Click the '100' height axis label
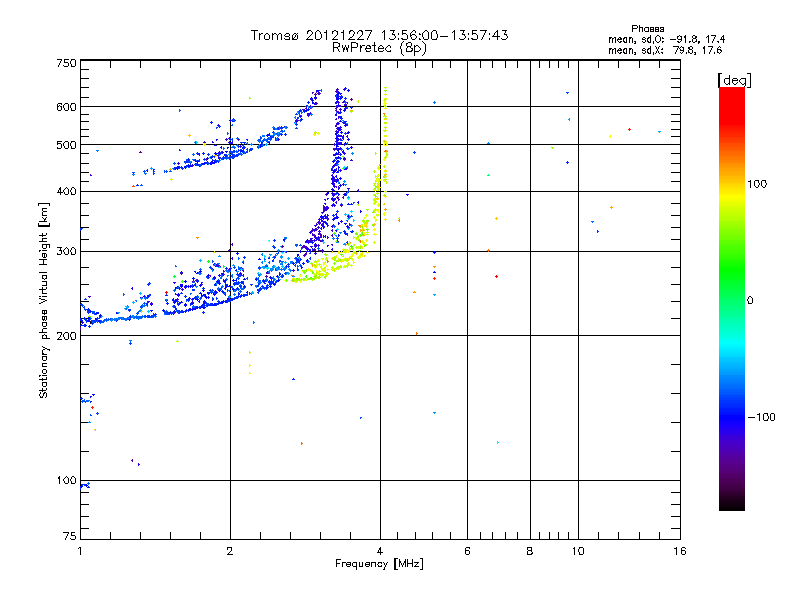Viewport: 800px width, 600px height. click(66, 481)
